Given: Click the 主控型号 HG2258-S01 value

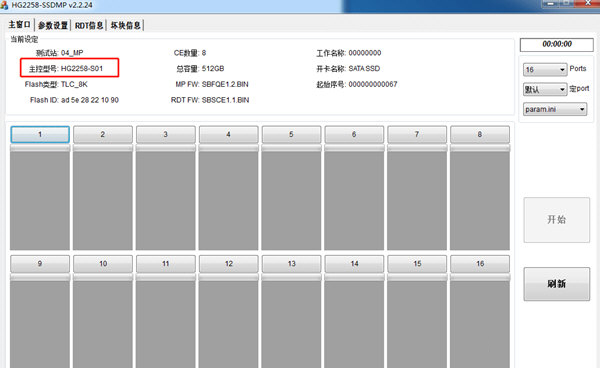Looking at the screenshot, I should [82, 68].
